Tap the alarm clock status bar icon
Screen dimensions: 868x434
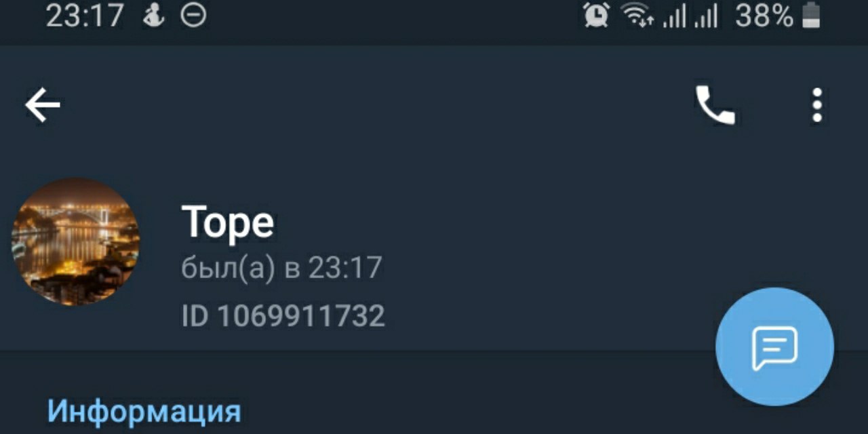tap(597, 16)
